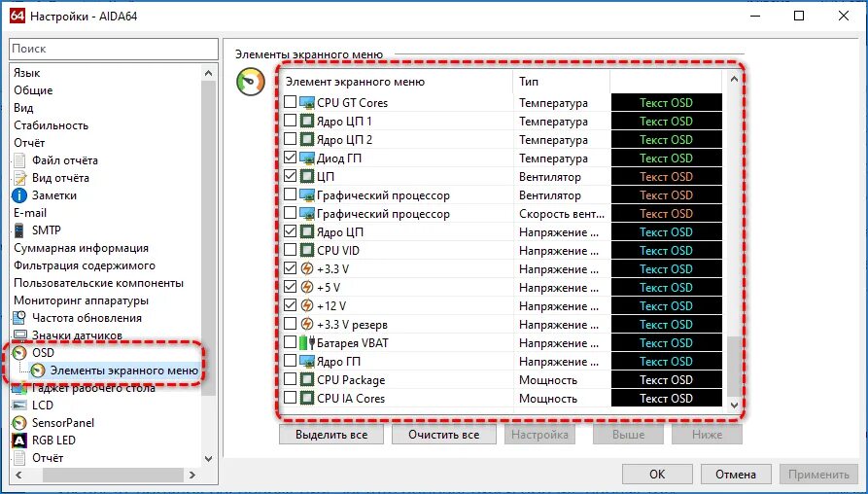The width and height of the screenshot is (868, 494).
Task: Enable the Ядро ЦП 2 checkbox
Action: (290, 139)
